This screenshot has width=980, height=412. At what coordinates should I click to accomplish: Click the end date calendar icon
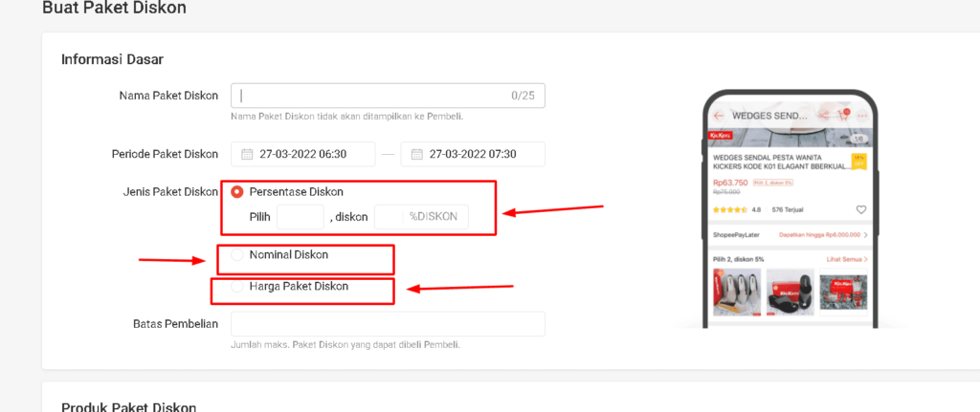coord(415,154)
